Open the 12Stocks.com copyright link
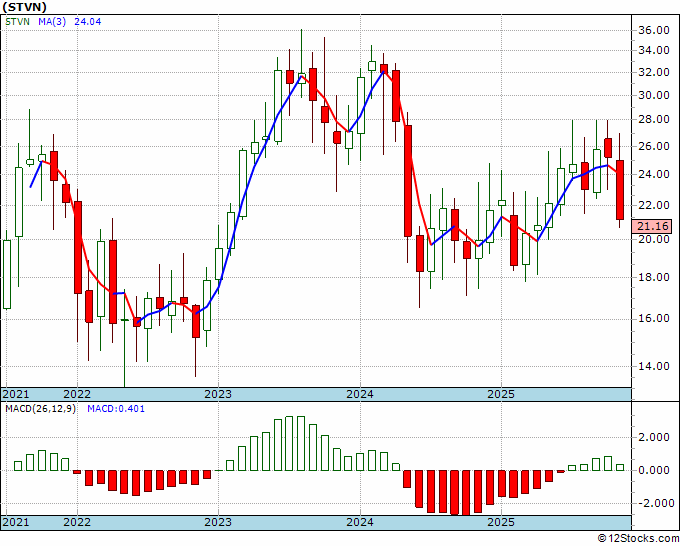Screen dimensions: 680x546 pyautogui.click(x=638, y=539)
